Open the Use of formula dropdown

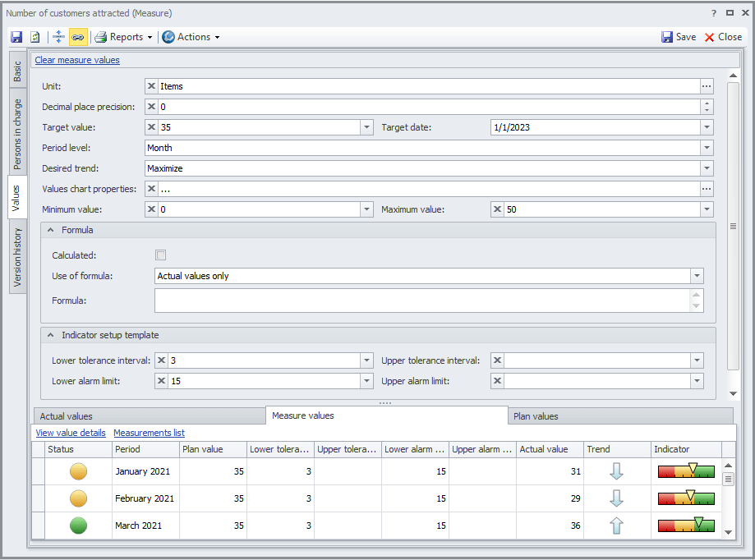[x=697, y=276]
